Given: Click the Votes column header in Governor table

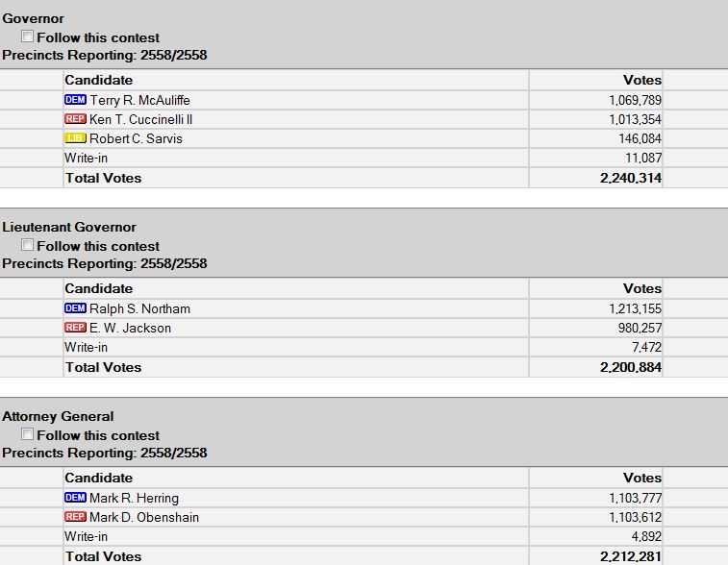Looking at the screenshot, I should pos(641,80).
